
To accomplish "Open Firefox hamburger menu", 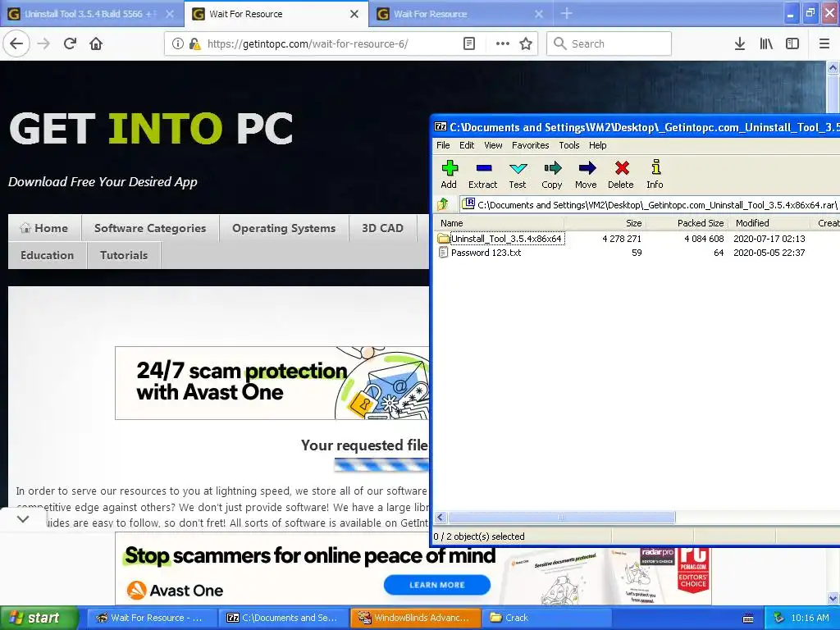I will click(x=824, y=43).
